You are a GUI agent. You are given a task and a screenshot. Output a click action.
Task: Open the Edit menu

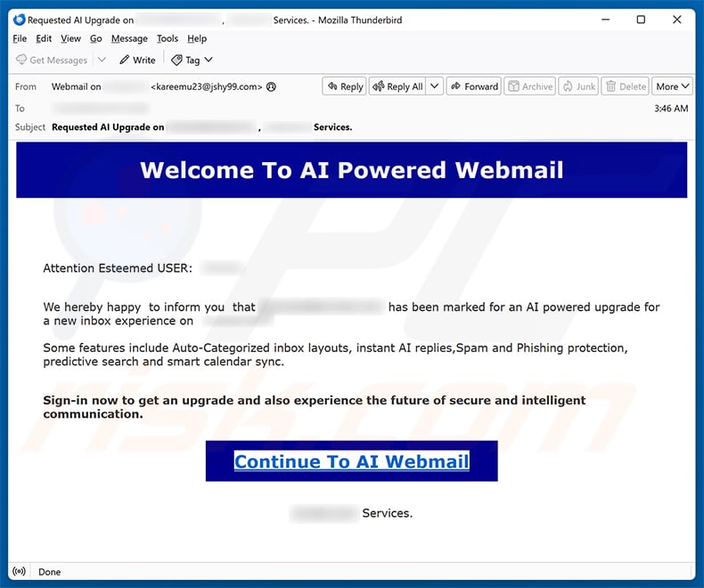point(44,38)
